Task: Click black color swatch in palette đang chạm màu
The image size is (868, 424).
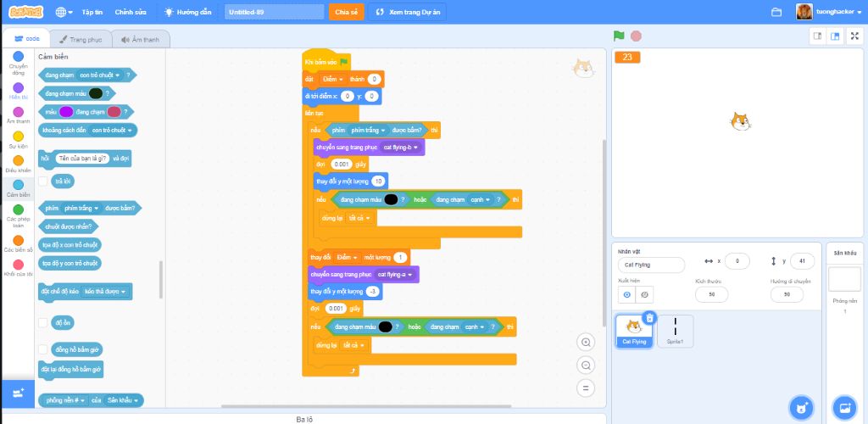Action: 95,93
